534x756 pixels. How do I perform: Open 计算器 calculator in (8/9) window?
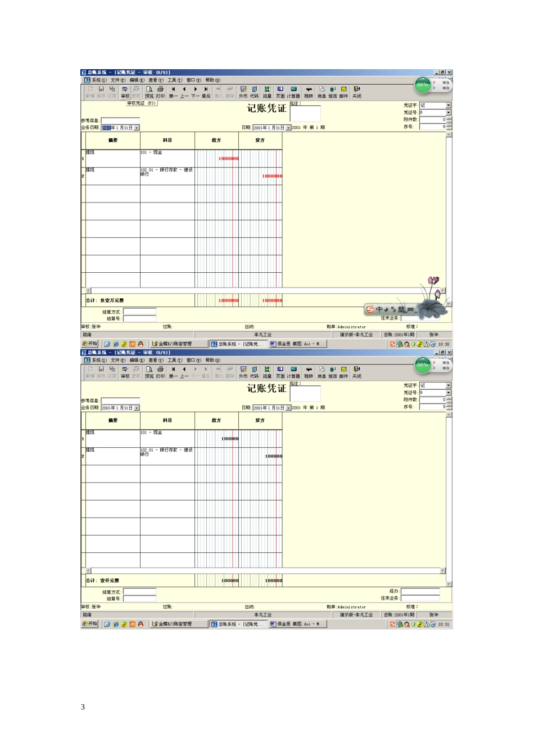coord(293,92)
